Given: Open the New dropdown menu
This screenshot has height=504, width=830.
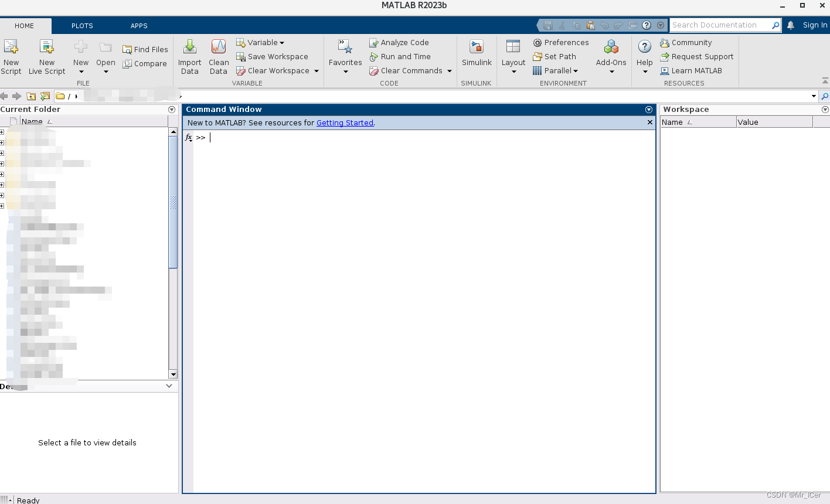Looking at the screenshot, I should pos(81,72).
